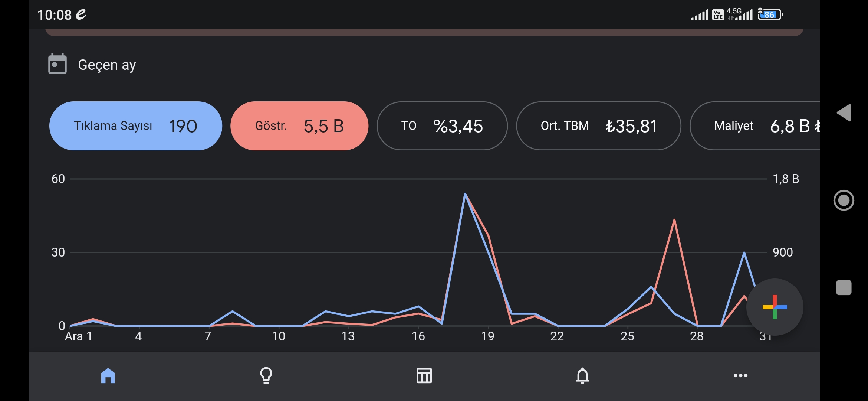
Task: Toggle the Göstr. impressions metric chip
Action: (x=299, y=126)
